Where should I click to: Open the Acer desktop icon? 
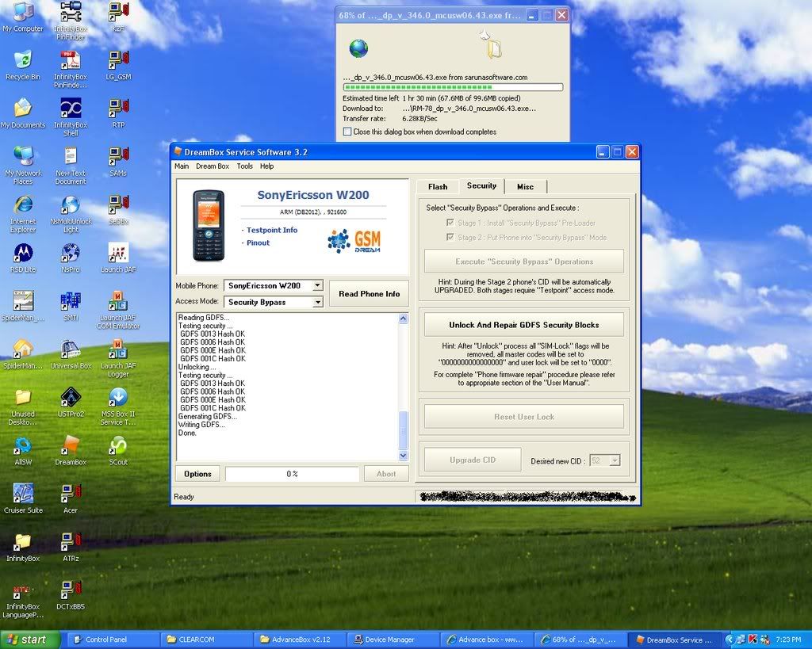pyautogui.click(x=71, y=498)
